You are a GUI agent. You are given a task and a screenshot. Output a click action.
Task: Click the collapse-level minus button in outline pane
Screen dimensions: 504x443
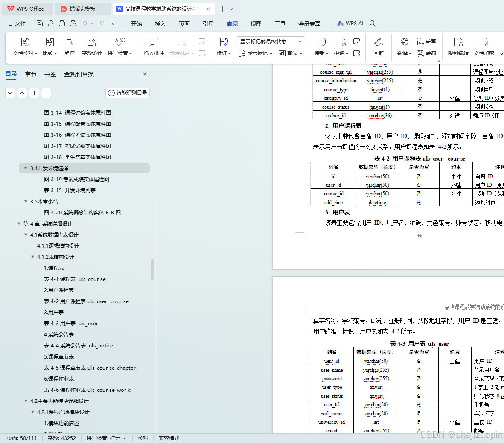[46, 93]
